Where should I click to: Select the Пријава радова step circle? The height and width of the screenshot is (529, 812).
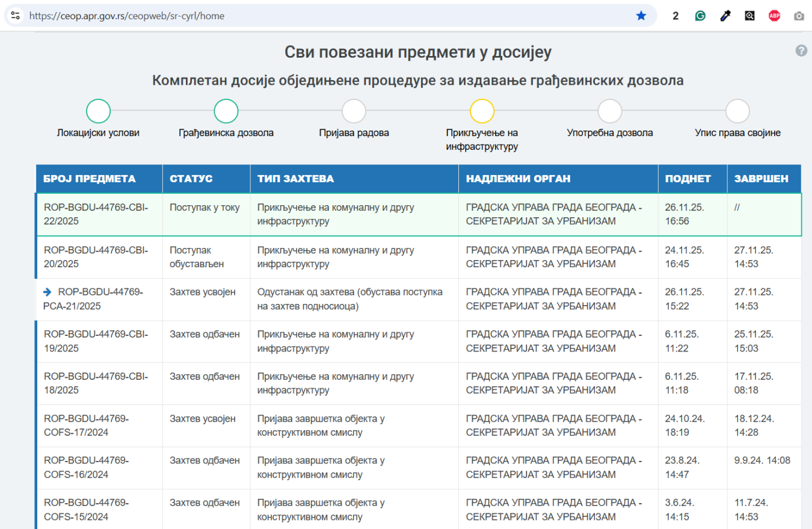point(354,111)
